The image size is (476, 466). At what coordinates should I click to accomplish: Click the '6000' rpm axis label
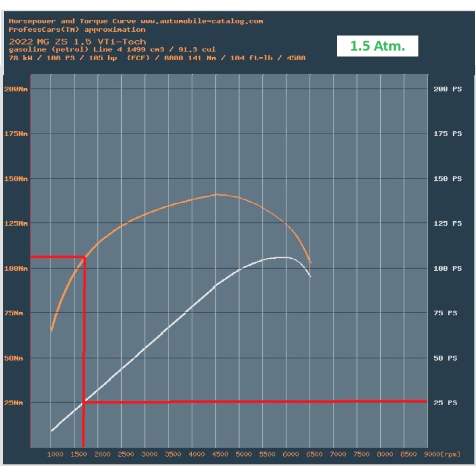click(291, 455)
